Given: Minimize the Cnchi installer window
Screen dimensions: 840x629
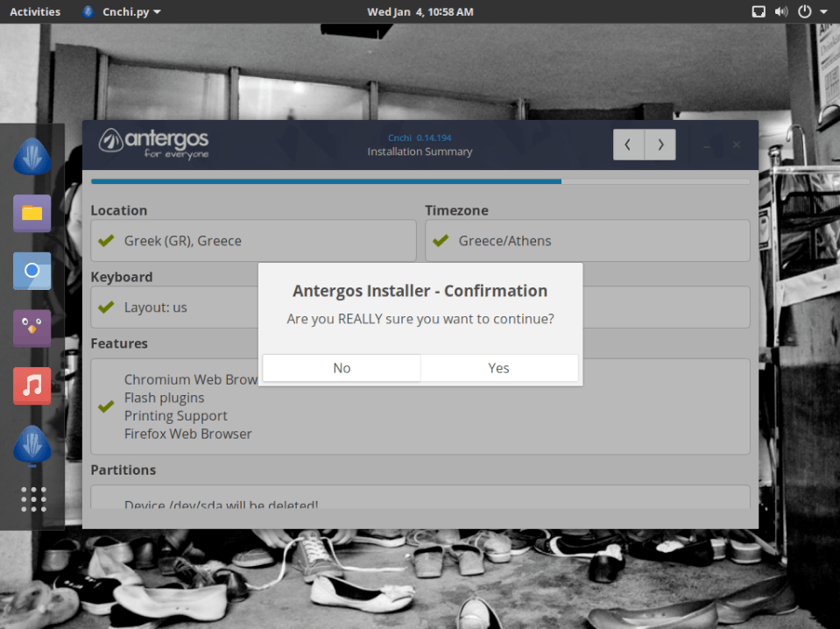Looking at the screenshot, I should coord(707,145).
